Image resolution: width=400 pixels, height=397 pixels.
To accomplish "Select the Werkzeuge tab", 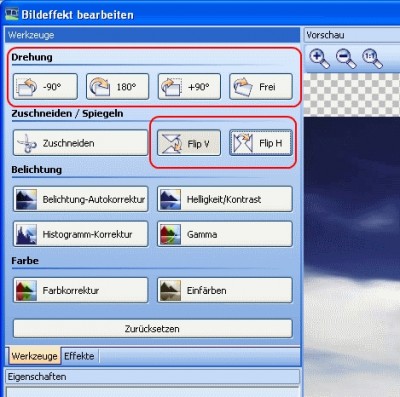I will pyautogui.click(x=34, y=356).
